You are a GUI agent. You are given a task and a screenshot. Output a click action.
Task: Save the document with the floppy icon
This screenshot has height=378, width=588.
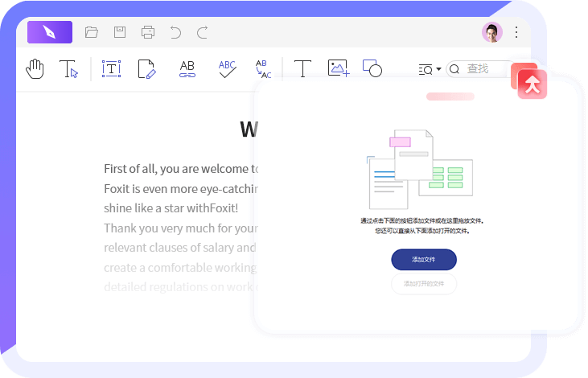point(120,33)
